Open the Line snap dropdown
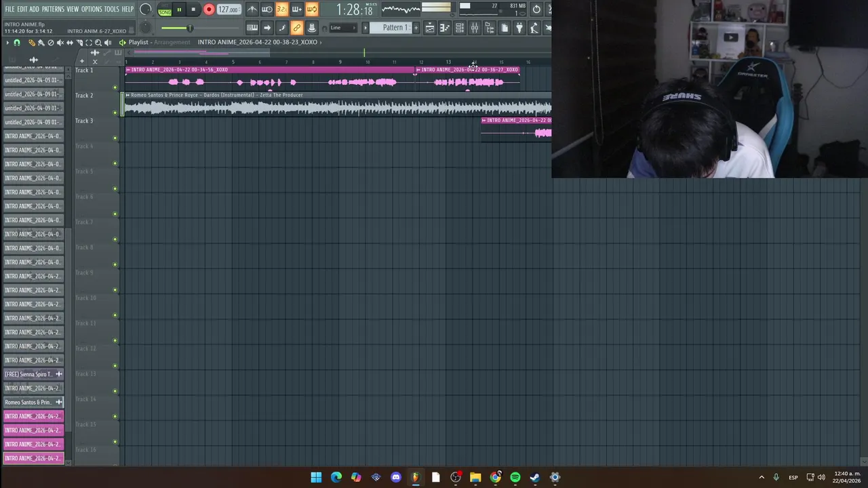The width and height of the screenshot is (868, 488). [343, 28]
